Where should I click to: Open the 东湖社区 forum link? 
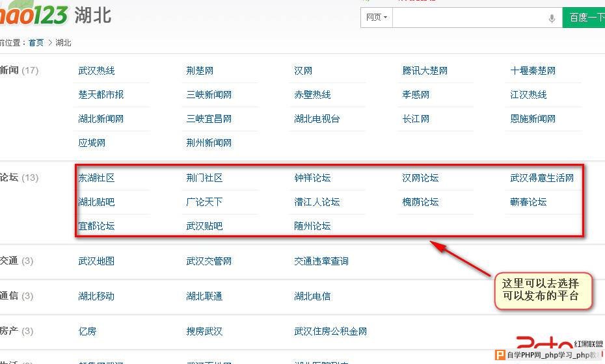coord(96,177)
